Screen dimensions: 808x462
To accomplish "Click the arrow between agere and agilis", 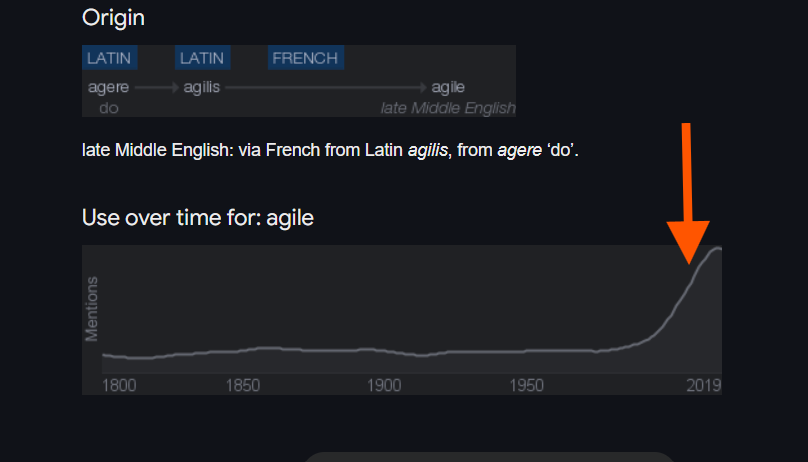I will click(x=156, y=88).
